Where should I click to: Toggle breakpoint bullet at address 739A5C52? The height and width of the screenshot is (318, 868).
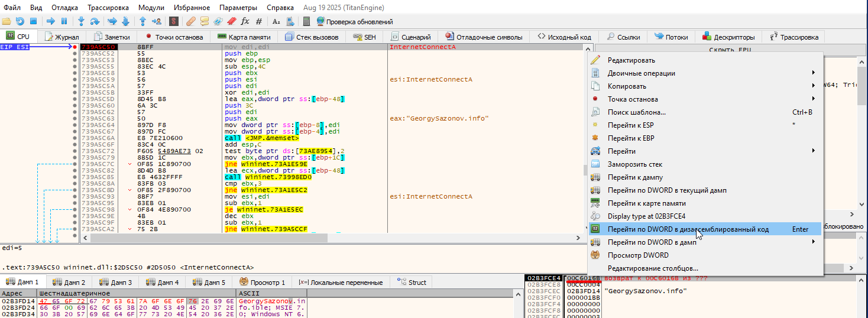[75, 53]
